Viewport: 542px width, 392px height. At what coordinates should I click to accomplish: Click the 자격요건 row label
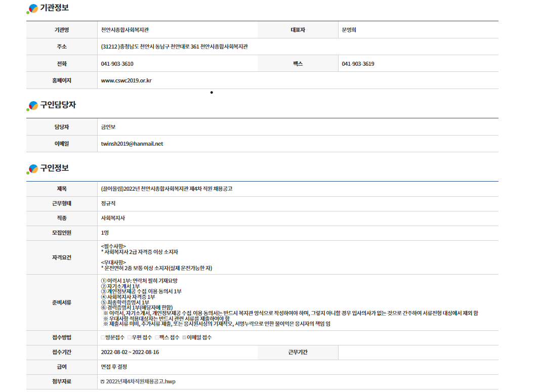pos(62,257)
